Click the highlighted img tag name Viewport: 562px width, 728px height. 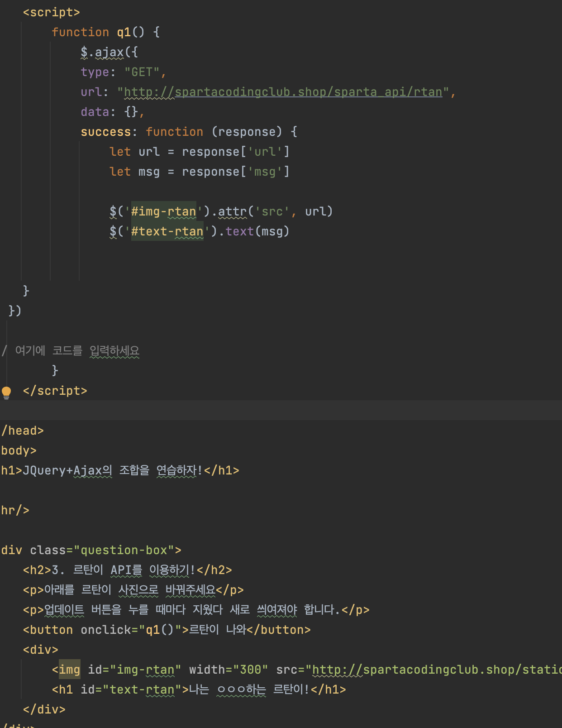(70, 670)
